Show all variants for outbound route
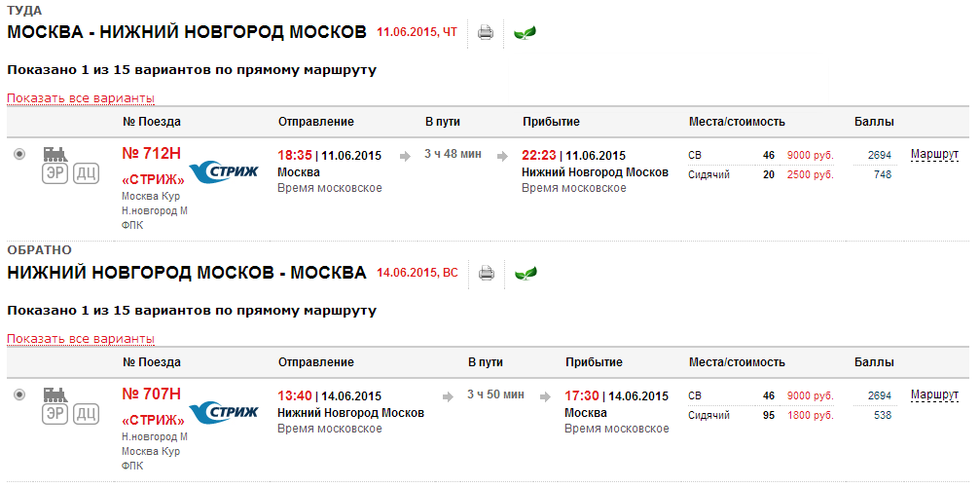980x488 pixels. (81, 98)
